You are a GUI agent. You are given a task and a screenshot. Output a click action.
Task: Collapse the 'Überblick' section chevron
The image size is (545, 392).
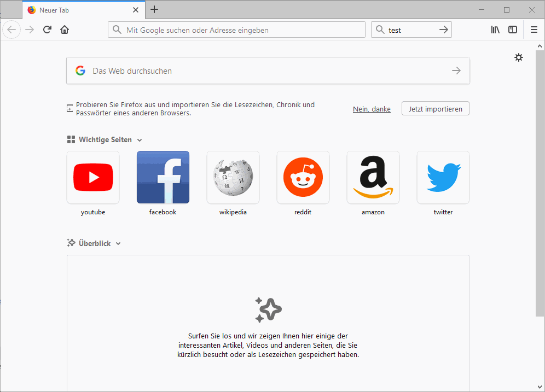tap(118, 244)
